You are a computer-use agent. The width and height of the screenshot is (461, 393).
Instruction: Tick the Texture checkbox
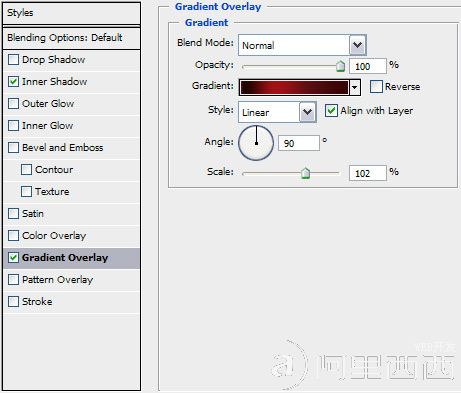point(26,192)
